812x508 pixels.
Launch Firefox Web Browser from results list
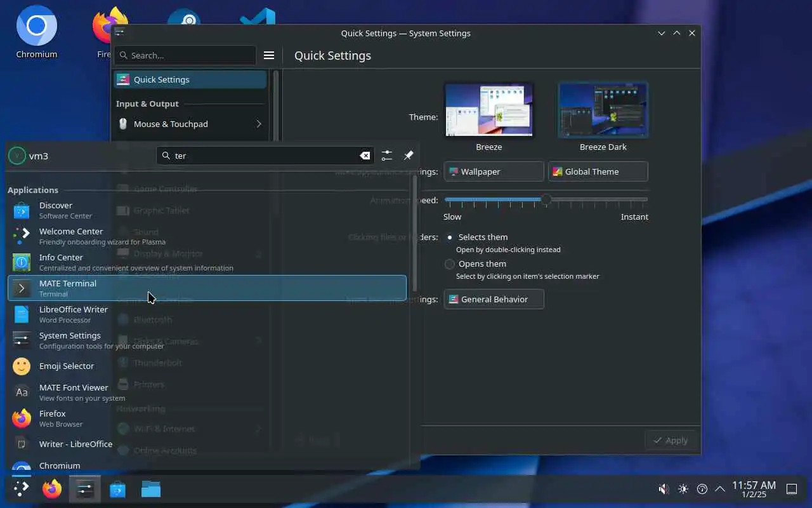[x=207, y=418]
